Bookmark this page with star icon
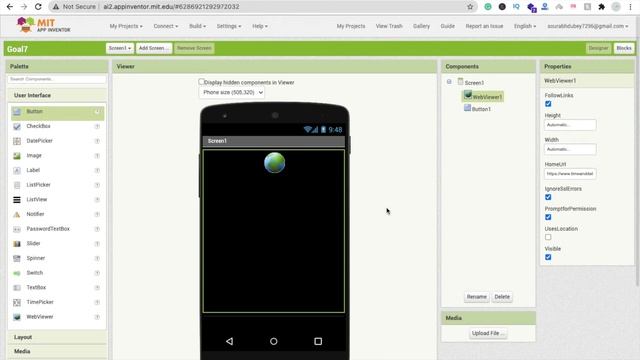 [470, 7]
